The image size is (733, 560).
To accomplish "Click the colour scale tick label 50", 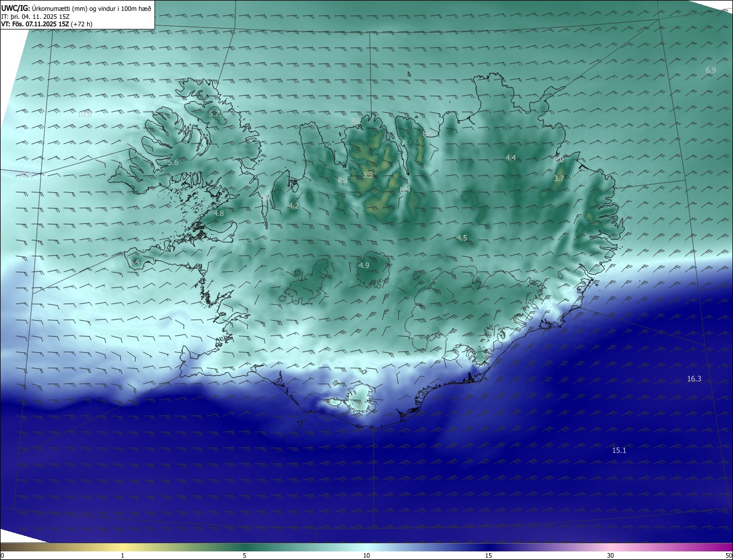I will [728, 555].
